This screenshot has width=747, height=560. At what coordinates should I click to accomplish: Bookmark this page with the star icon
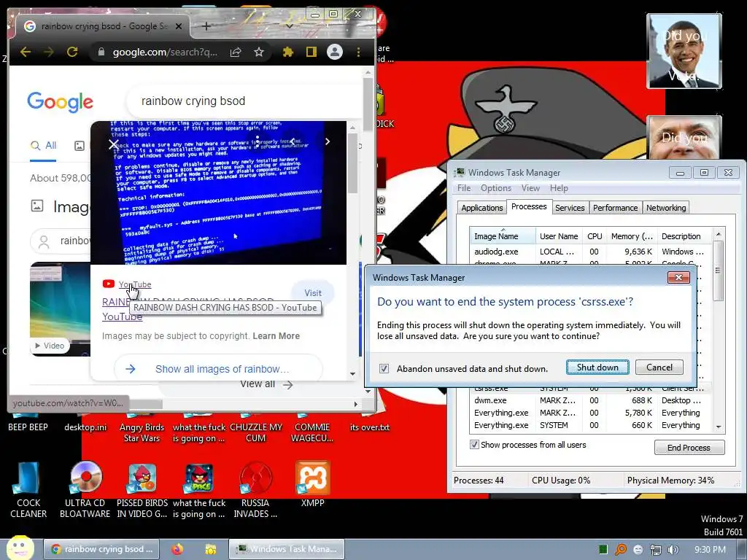(x=259, y=52)
